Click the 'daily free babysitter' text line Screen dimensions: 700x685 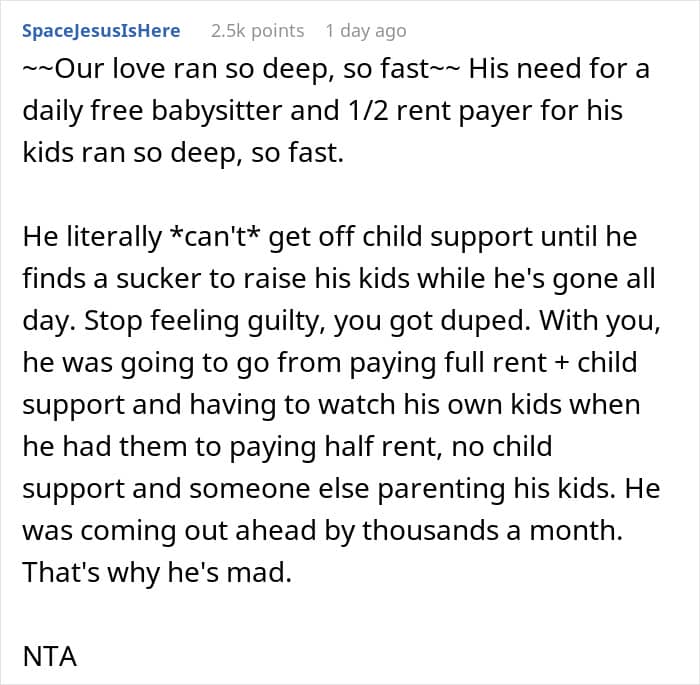[x=322, y=111]
